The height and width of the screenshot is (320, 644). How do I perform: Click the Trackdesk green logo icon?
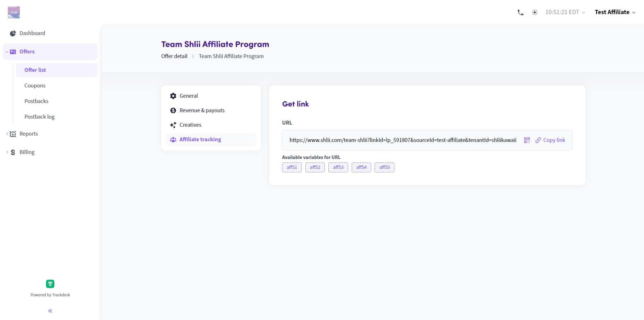point(50,284)
